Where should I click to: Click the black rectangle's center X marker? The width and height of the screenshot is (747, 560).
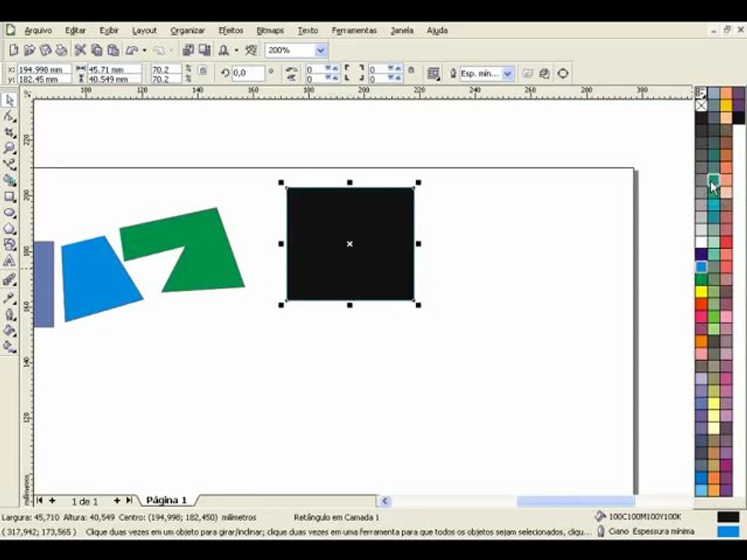[349, 243]
